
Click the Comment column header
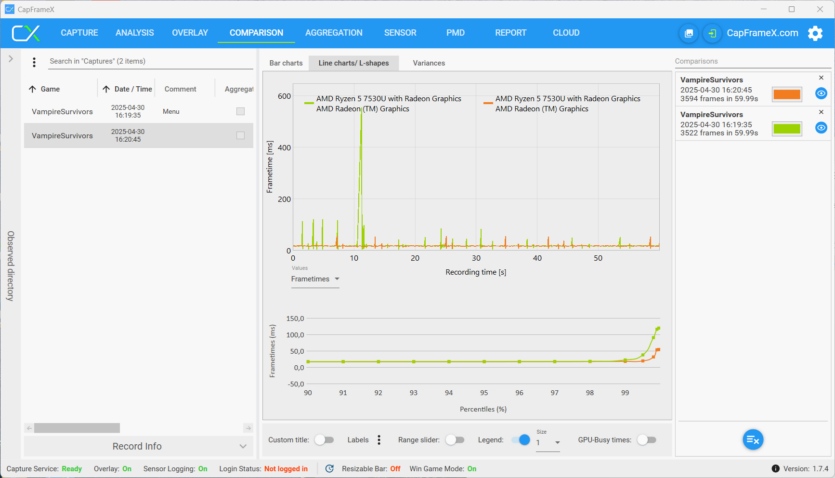tap(181, 89)
